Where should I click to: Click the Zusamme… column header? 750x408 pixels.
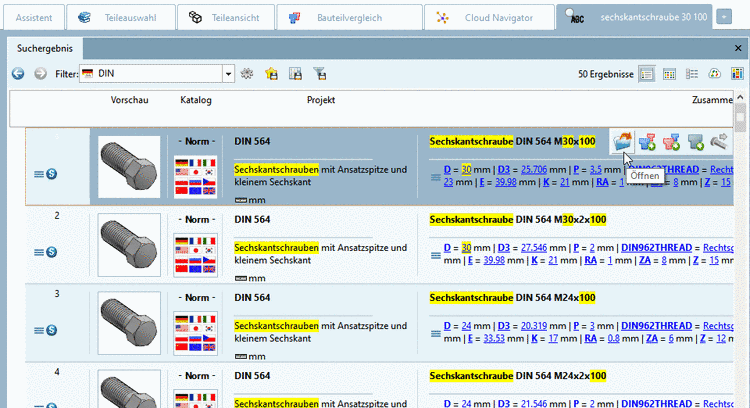(712, 100)
